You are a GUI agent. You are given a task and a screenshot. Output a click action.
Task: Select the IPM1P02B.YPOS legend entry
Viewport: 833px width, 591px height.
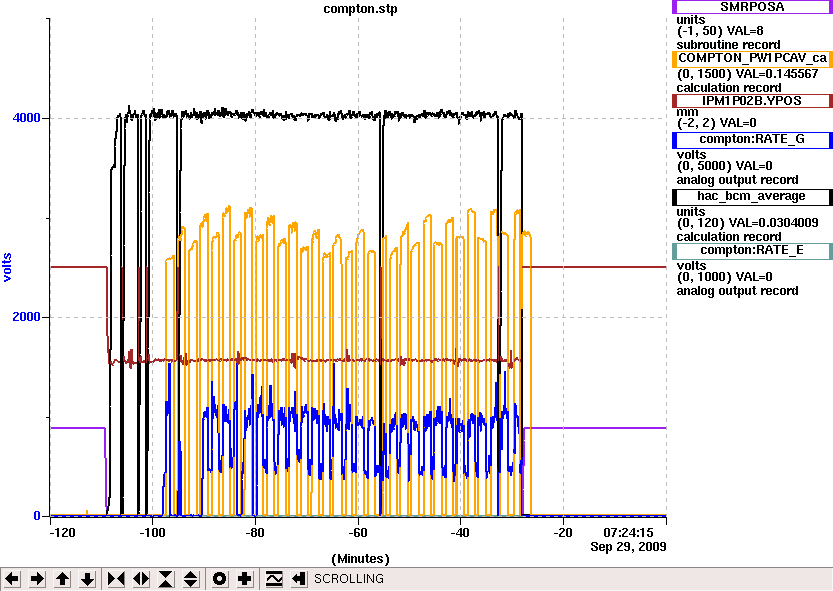coord(752,100)
